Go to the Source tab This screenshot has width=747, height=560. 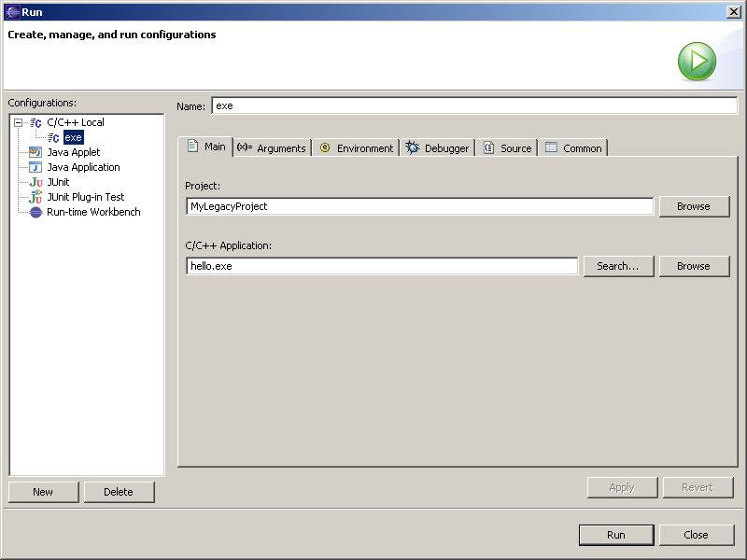(507, 147)
